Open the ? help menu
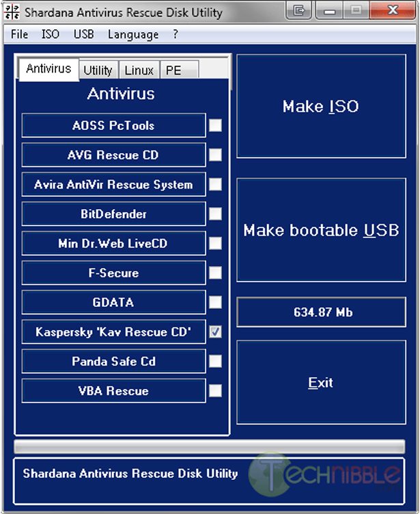 point(176,34)
